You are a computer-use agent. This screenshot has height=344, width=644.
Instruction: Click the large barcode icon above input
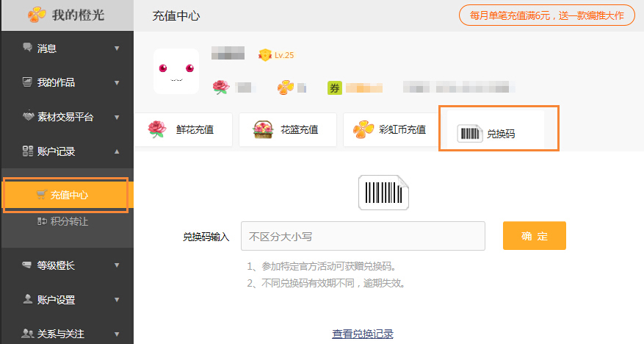click(x=383, y=193)
